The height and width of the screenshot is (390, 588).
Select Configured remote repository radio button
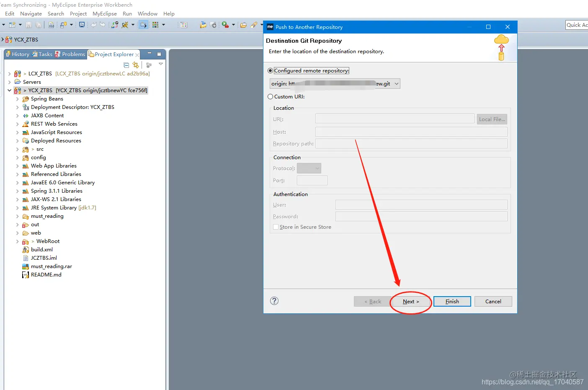[x=270, y=71]
